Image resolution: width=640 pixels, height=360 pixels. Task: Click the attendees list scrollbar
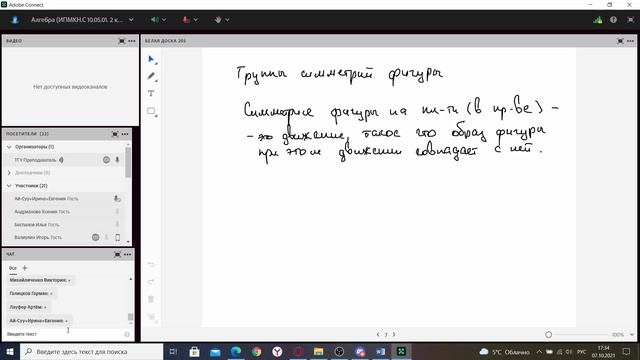click(128, 162)
